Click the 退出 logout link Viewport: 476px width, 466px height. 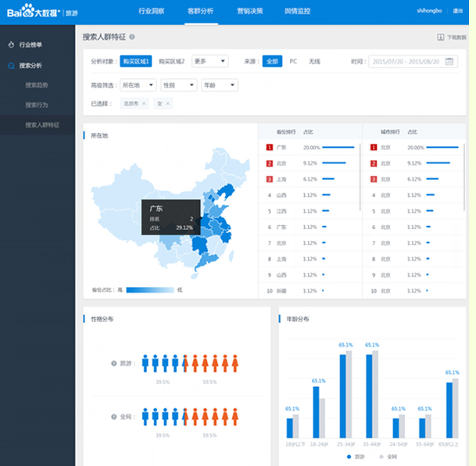point(458,12)
